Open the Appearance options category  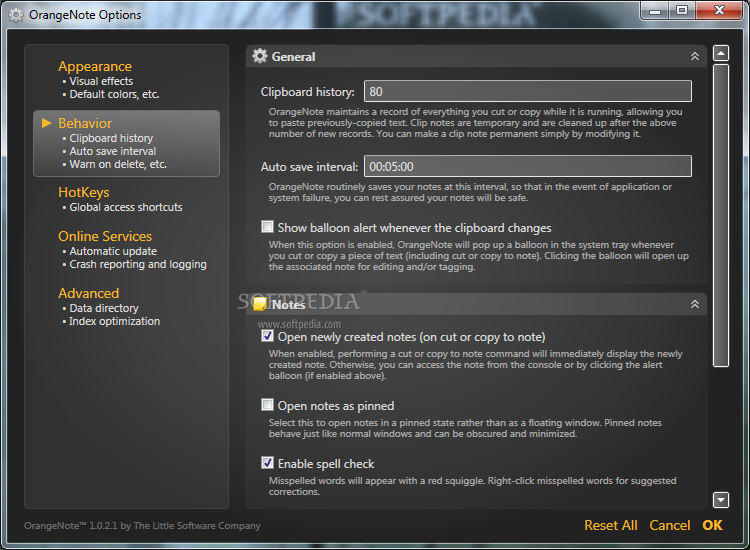[95, 66]
